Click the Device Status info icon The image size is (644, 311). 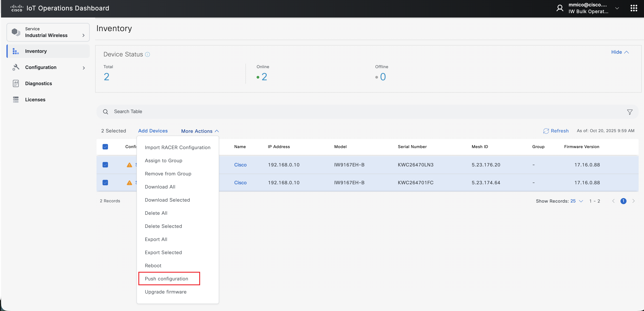(147, 54)
